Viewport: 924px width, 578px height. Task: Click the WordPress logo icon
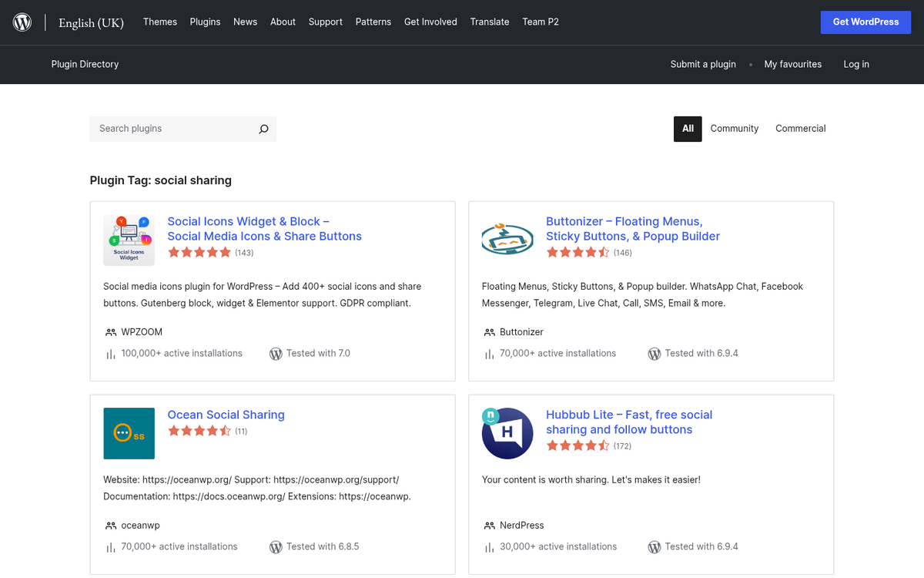click(x=22, y=22)
